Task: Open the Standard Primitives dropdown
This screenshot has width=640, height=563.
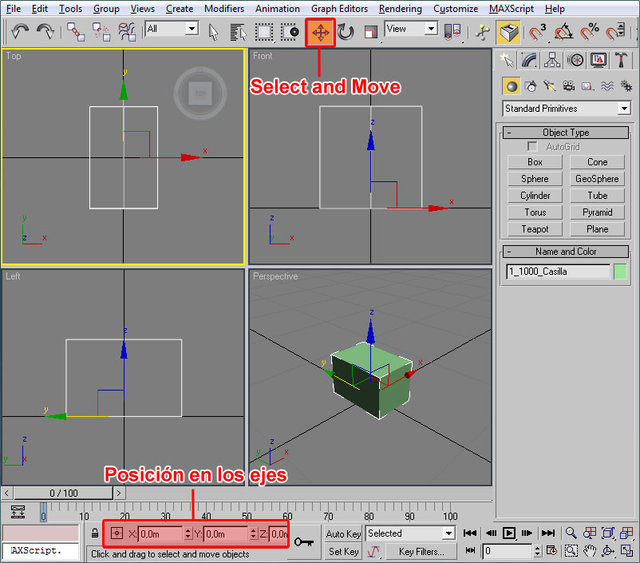Action: (x=624, y=108)
